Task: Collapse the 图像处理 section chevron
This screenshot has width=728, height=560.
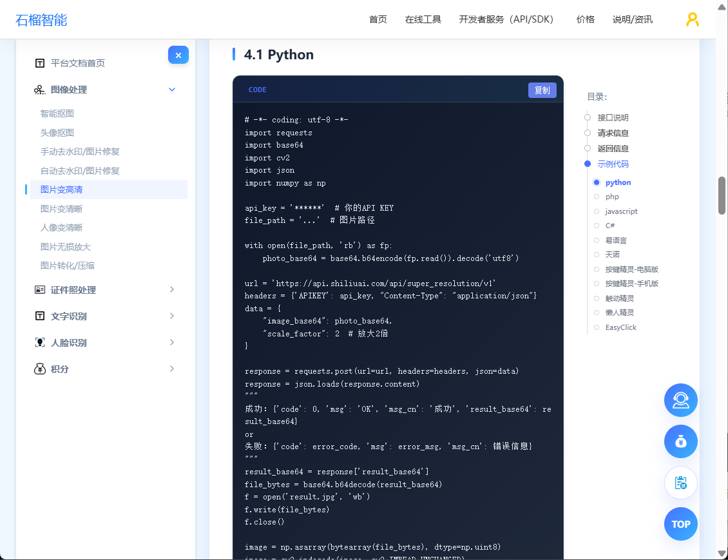Action: click(172, 90)
